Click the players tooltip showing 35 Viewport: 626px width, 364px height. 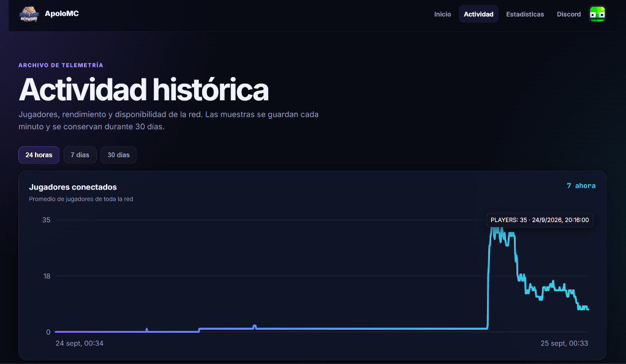(540, 220)
